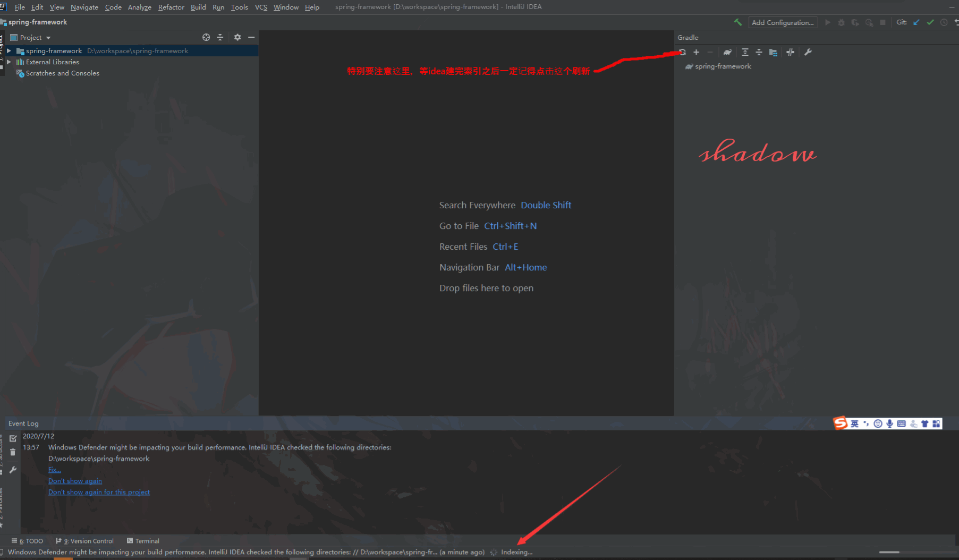Open the Help menu
959x560 pixels.
312,7
